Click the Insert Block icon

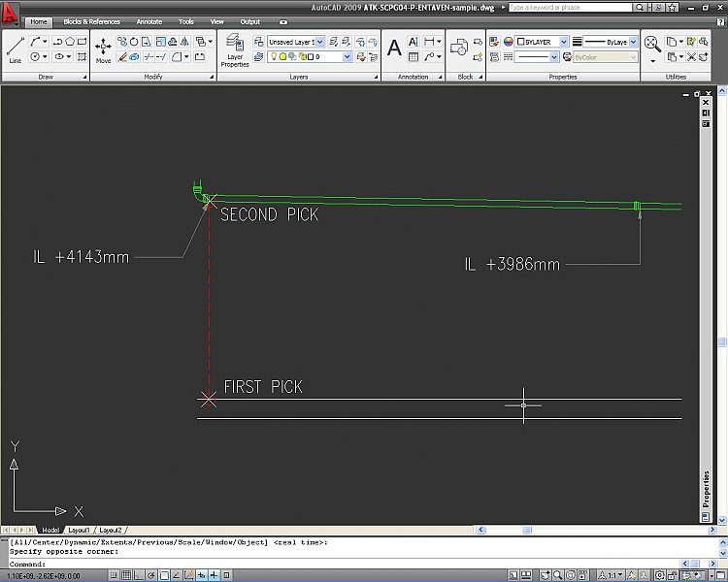coord(460,48)
